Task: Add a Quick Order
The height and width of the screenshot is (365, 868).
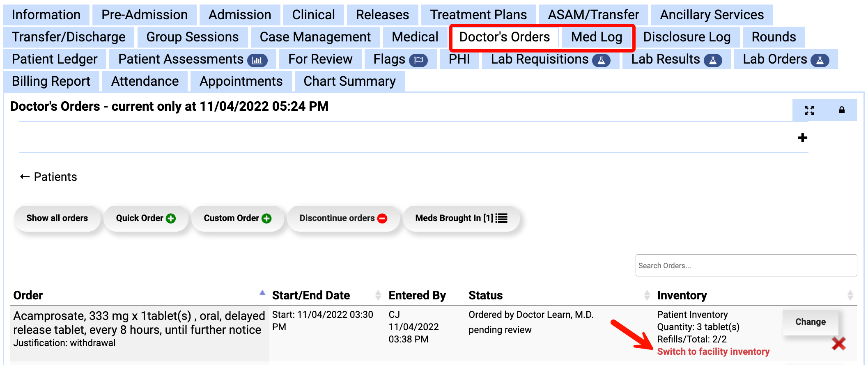Action: 146,218
